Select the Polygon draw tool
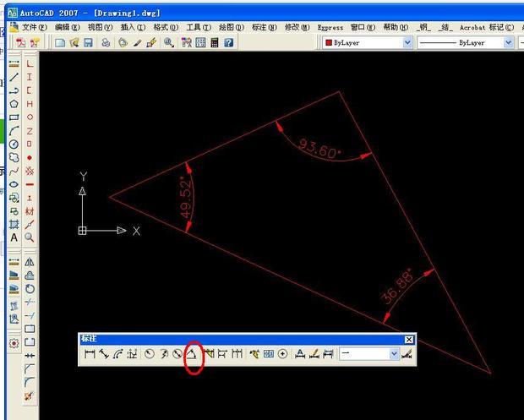This screenshot has width=524, height=420. (x=14, y=104)
